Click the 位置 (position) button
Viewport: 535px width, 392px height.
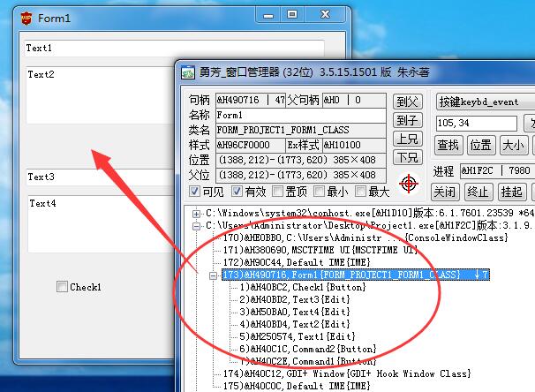click(x=481, y=145)
